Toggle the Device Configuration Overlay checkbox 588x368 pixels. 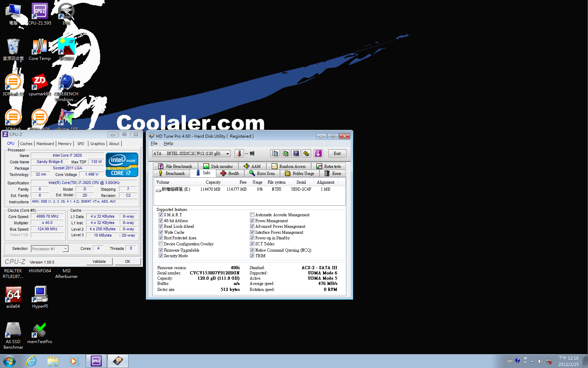(x=161, y=244)
